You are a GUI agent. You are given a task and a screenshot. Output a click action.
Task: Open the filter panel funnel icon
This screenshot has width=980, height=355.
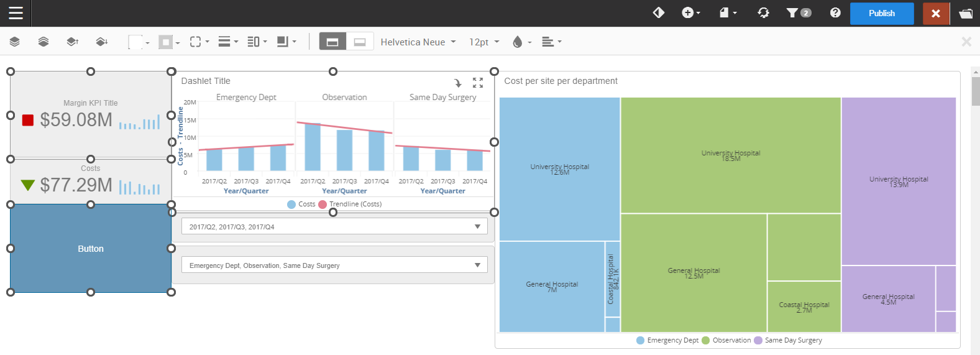(x=798, y=13)
